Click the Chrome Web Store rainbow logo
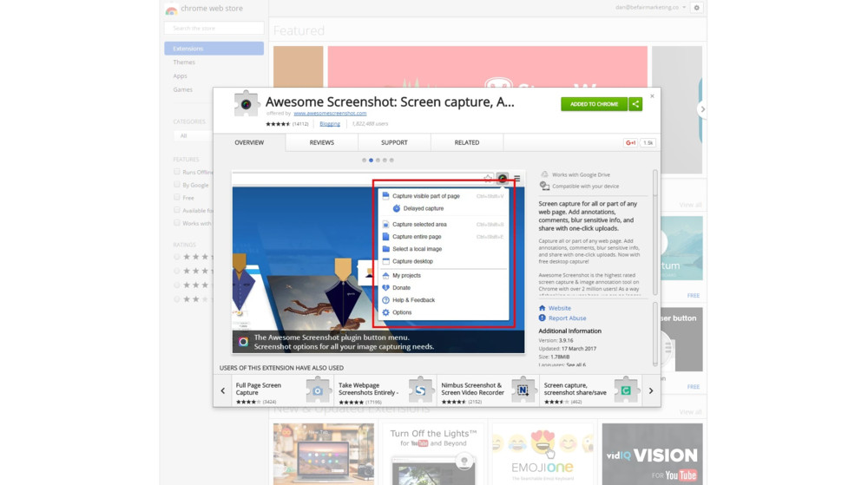 point(171,10)
